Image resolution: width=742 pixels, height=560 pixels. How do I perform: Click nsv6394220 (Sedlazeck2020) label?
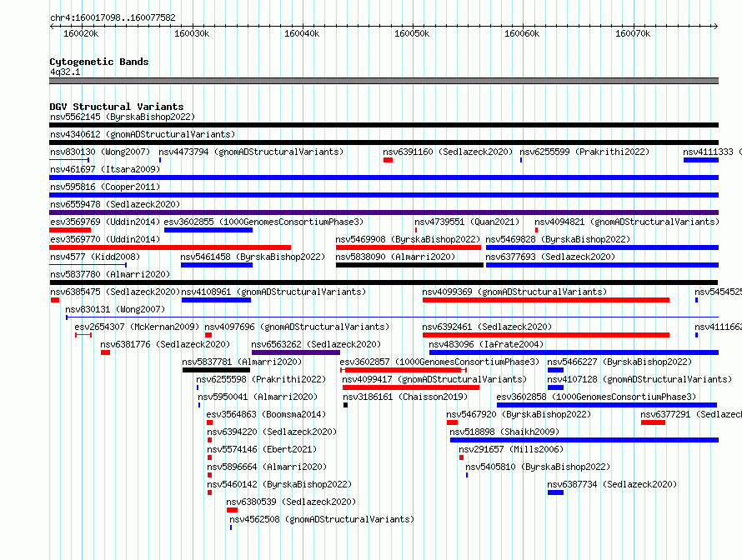pos(272,432)
